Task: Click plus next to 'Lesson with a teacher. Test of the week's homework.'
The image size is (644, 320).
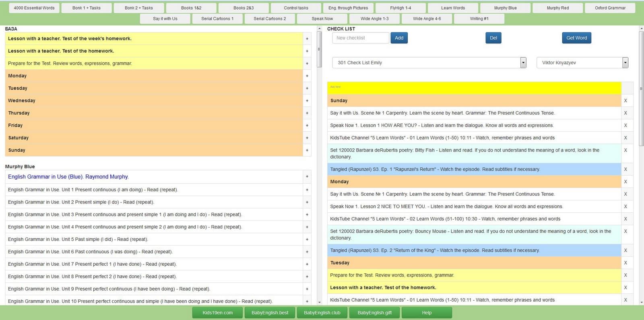Action: coord(307,39)
